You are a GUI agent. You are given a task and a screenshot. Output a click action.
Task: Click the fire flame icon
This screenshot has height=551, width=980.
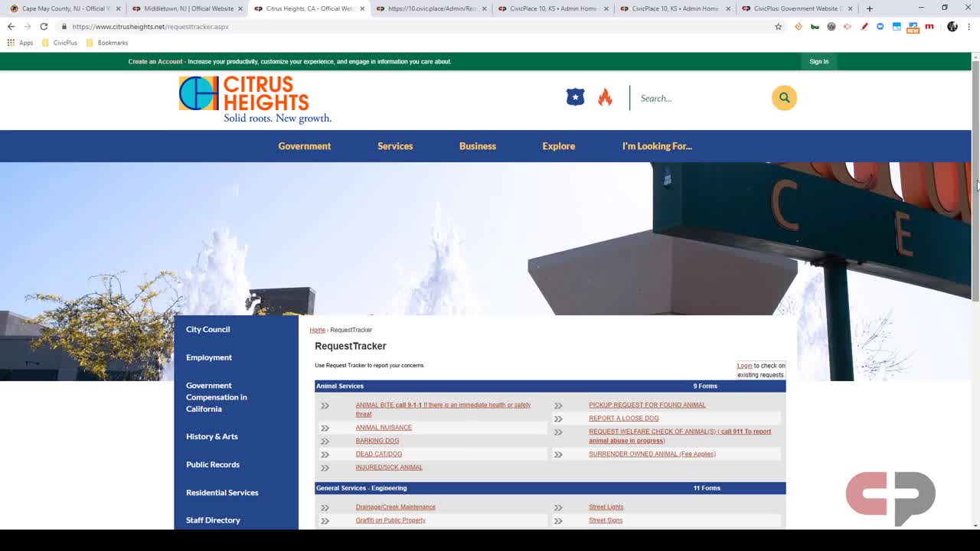click(x=605, y=97)
